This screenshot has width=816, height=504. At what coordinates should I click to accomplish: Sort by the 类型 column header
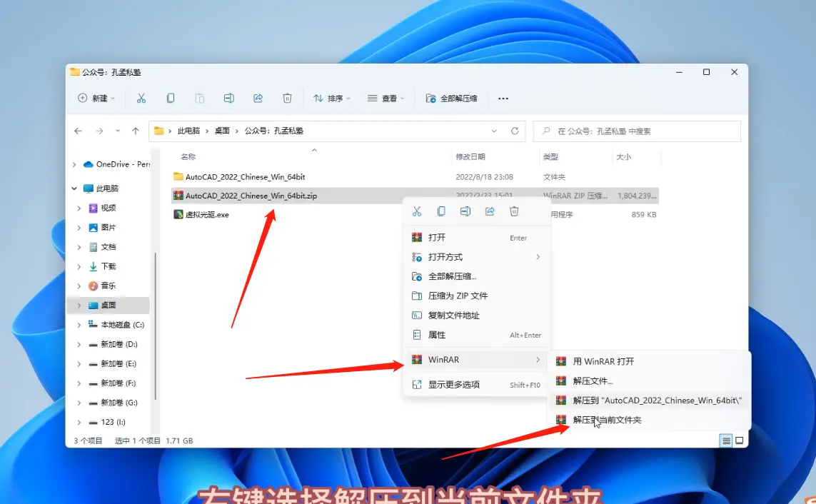550,156
